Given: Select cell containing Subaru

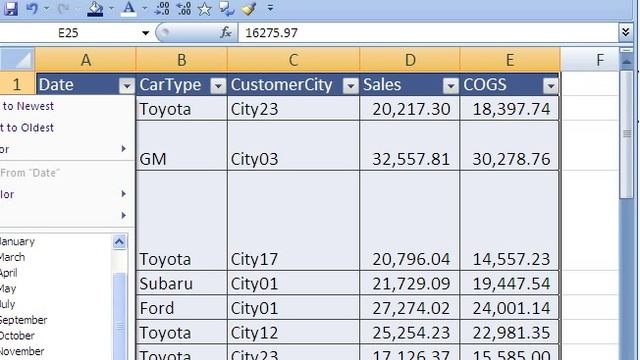Looking at the screenshot, I should [182, 283].
